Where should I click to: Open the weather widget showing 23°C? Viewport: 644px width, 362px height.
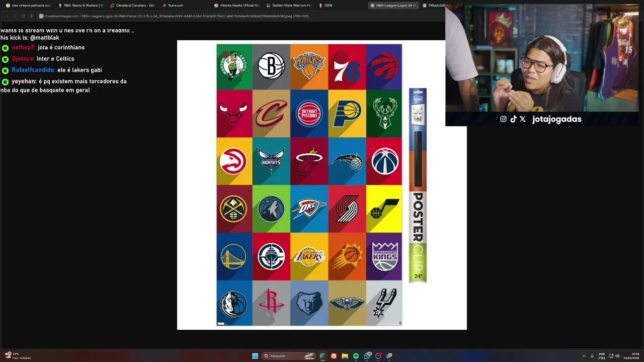18,356
